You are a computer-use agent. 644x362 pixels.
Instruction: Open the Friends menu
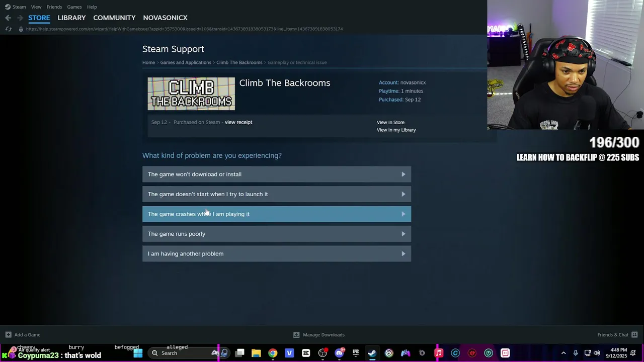(54, 7)
